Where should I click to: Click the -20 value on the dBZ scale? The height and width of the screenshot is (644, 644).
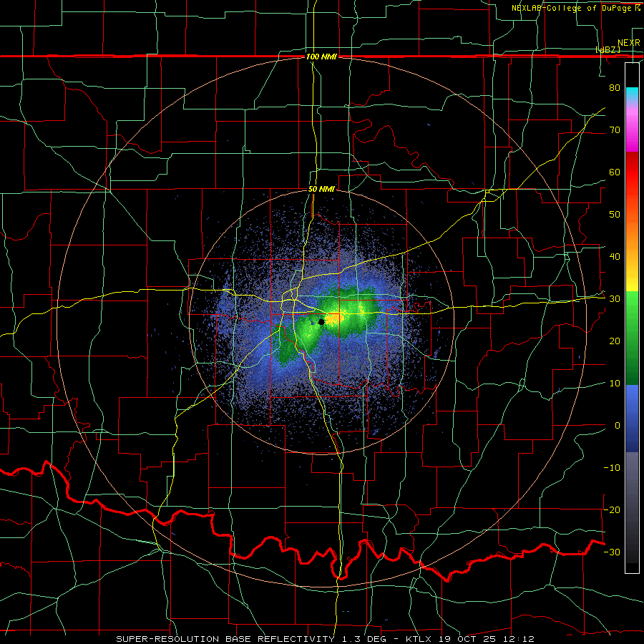pos(612,510)
